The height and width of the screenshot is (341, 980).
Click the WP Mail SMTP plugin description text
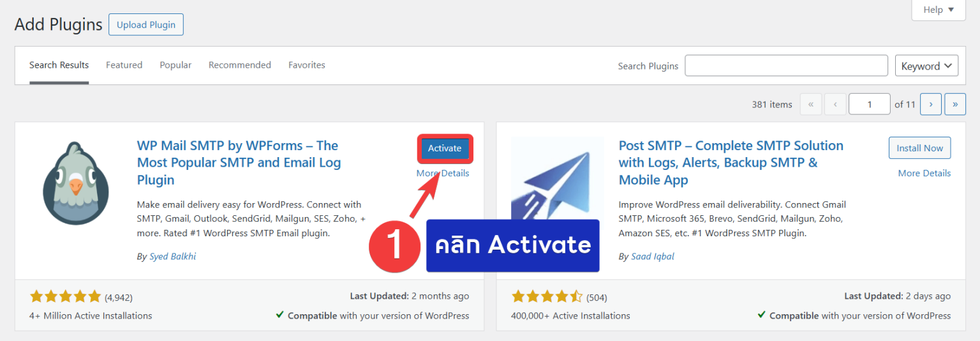pyautogui.click(x=251, y=219)
